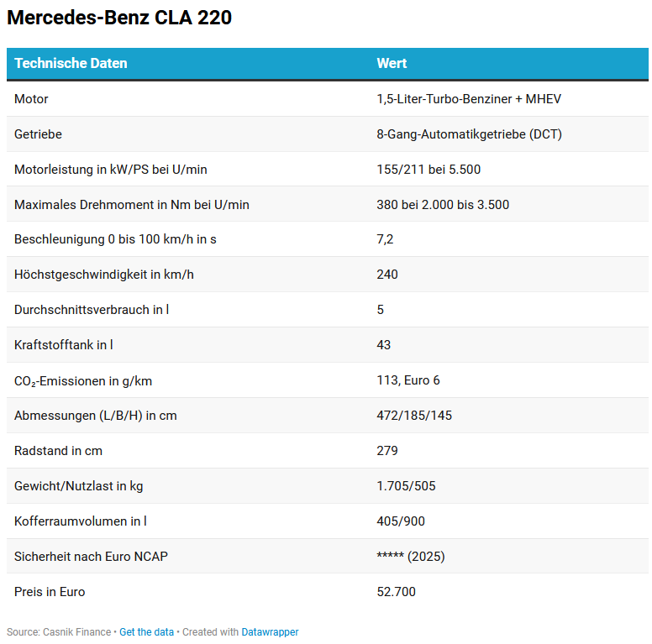Screen dimensions: 652x644
Task: Select the 'Höchstgeschwindigkeit in km/h' label
Action: (104, 275)
